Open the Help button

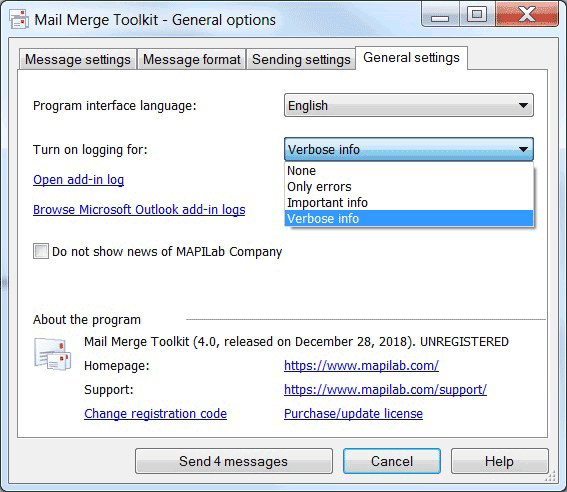coord(499,461)
